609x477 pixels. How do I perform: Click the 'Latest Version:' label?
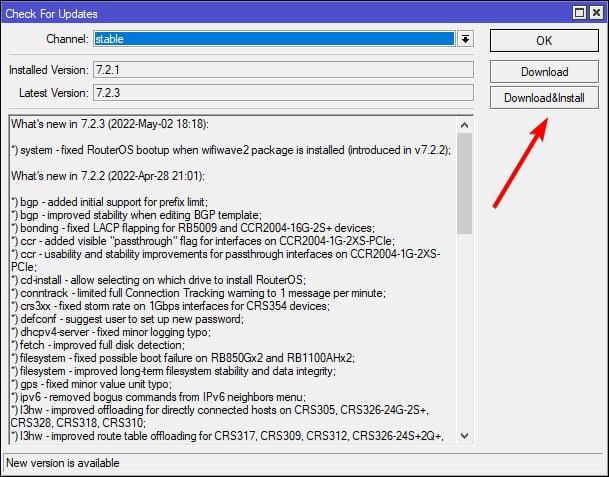point(54,93)
